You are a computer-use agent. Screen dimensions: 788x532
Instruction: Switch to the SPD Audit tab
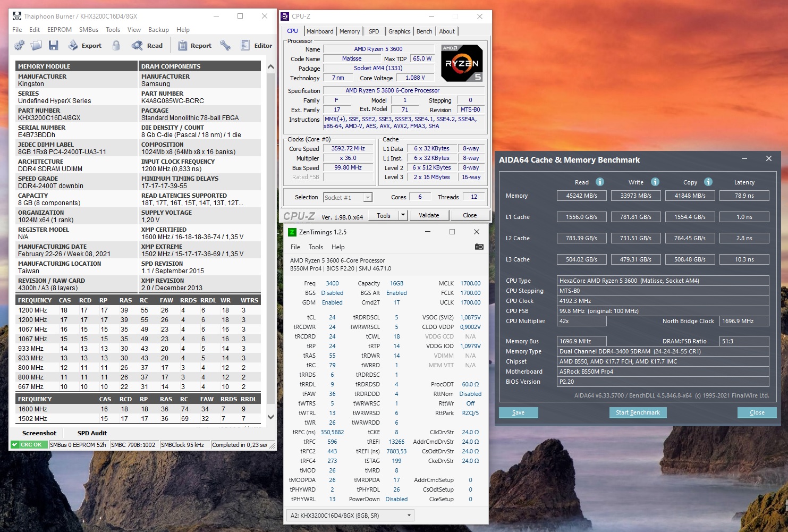(x=92, y=433)
